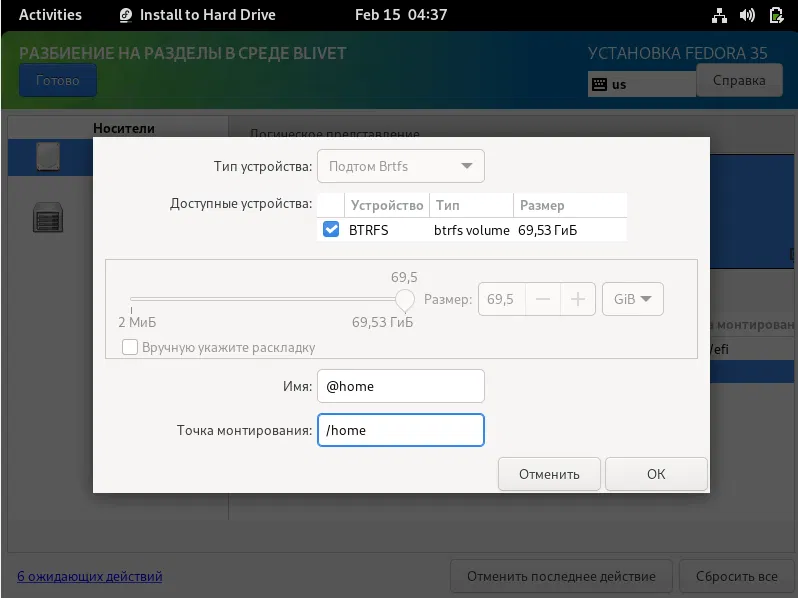This screenshot has width=798, height=598.
Task: Click the Размер value field 69,5
Action: 502,299
